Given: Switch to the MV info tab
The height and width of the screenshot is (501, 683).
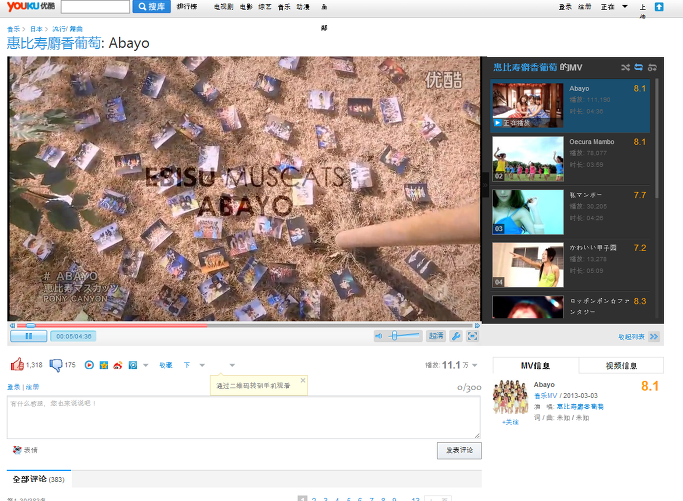Looking at the screenshot, I should click(x=535, y=366).
